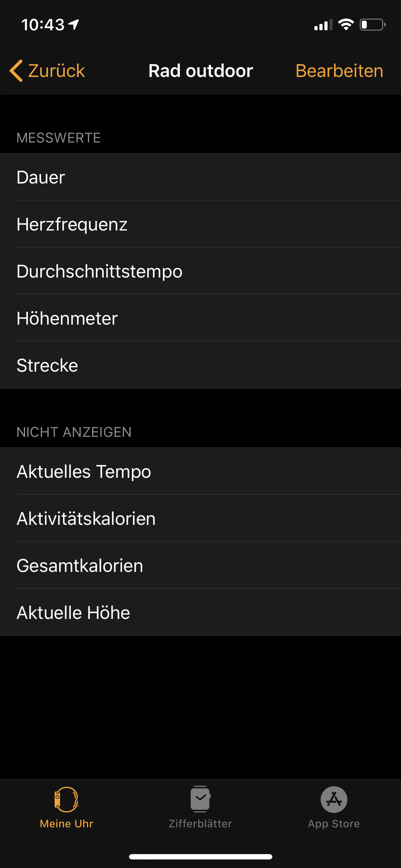
Task: Tap the Wi-Fi status icon
Action: coord(346,25)
